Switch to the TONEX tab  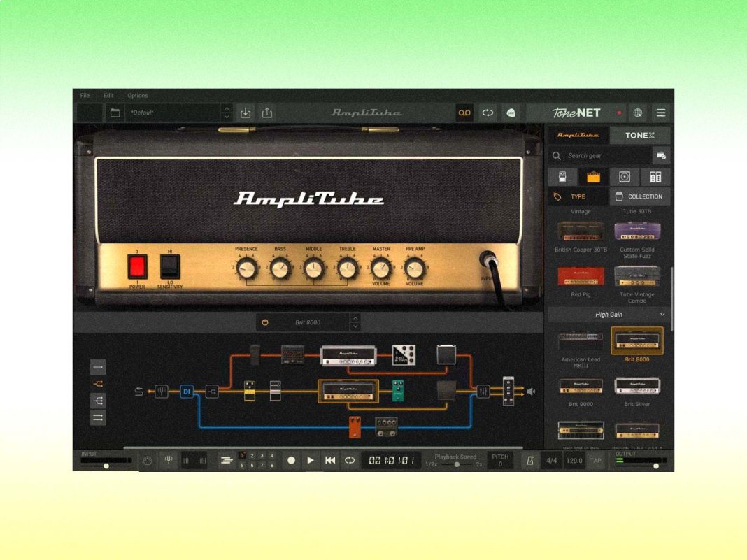(640, 135)
